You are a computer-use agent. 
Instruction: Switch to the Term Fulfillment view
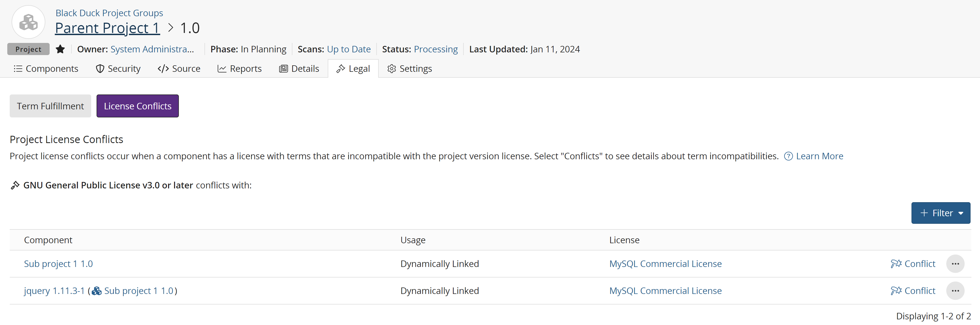tap(50, 106)
